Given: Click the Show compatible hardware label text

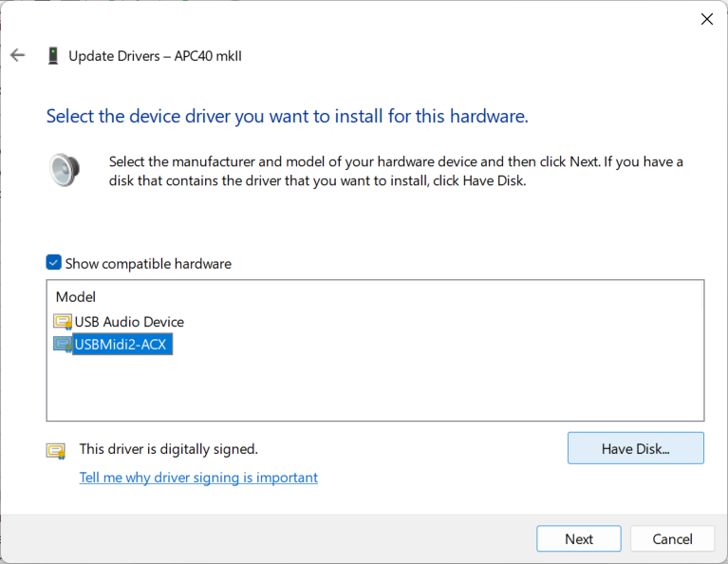Looking at the screenshot, I should (148, 264).
